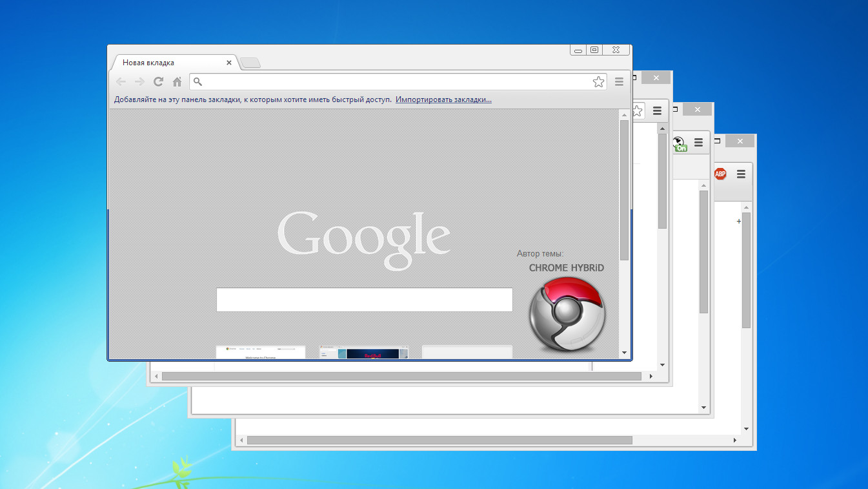Click the second window's vertical scrollbar thumb
The width and height of the screenshot is (868, 489).
point(662,181)
